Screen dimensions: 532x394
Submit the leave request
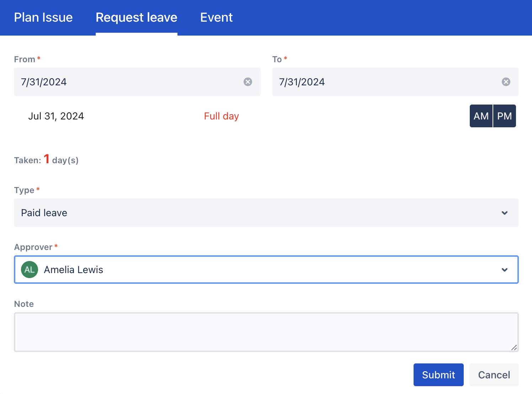click(x=438, y=375)
